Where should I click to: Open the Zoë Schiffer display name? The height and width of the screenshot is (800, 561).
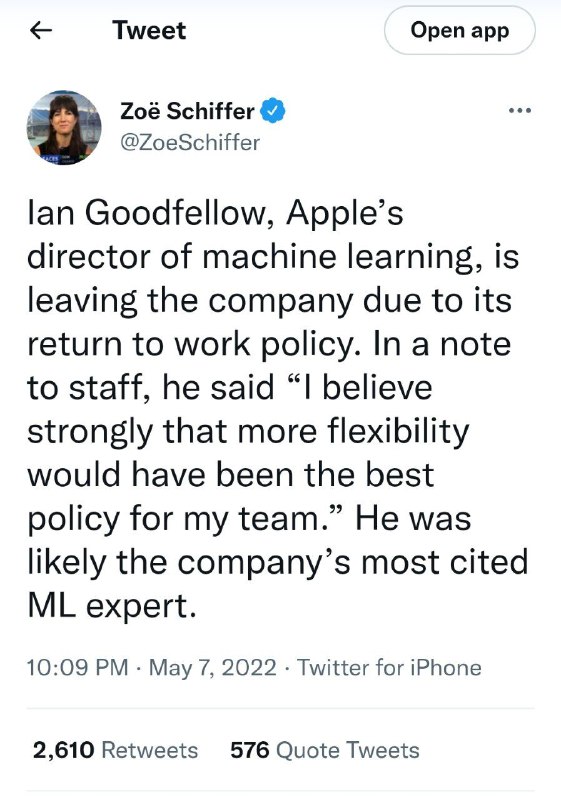[x=187, y=111]
